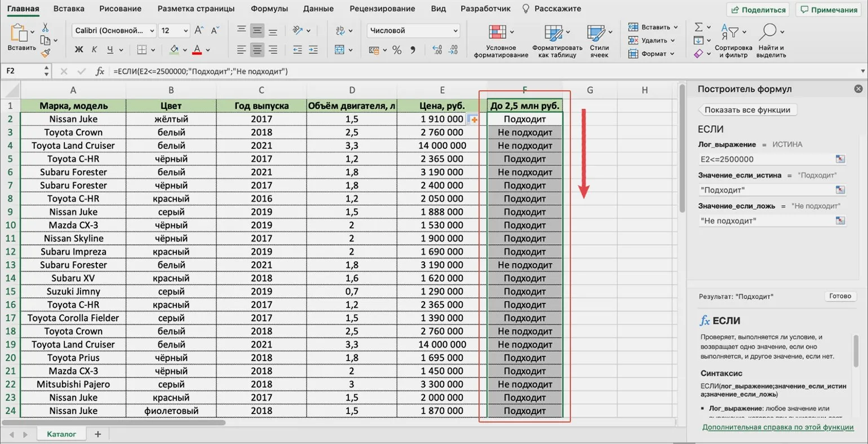Screen dimensions: 868x444
Task: Click the fill color bucket swatch
Action: 175,50
